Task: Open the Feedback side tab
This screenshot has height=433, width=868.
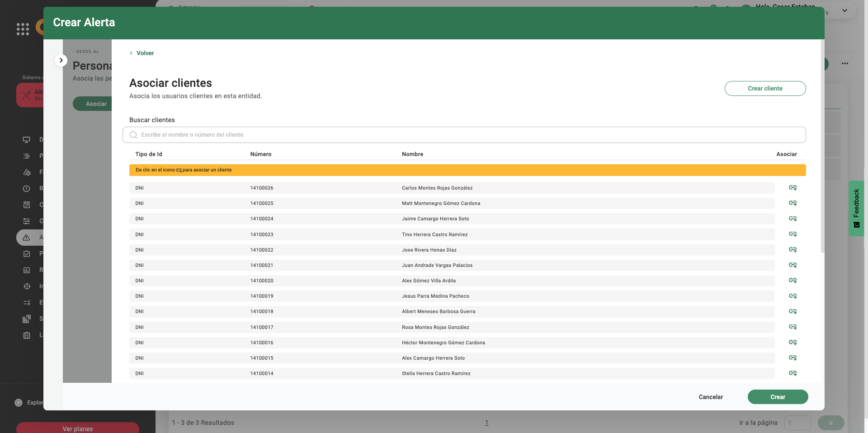Action: 856,208
